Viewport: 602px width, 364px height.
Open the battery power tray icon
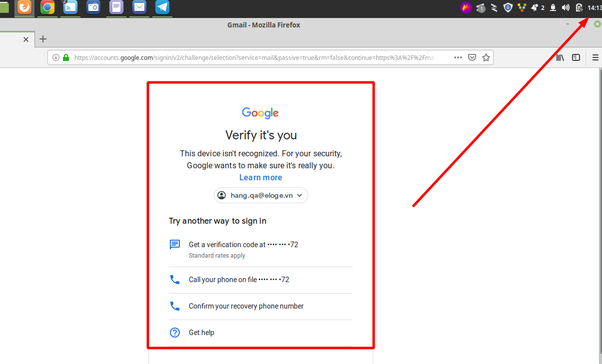click(x=579, y=7)
